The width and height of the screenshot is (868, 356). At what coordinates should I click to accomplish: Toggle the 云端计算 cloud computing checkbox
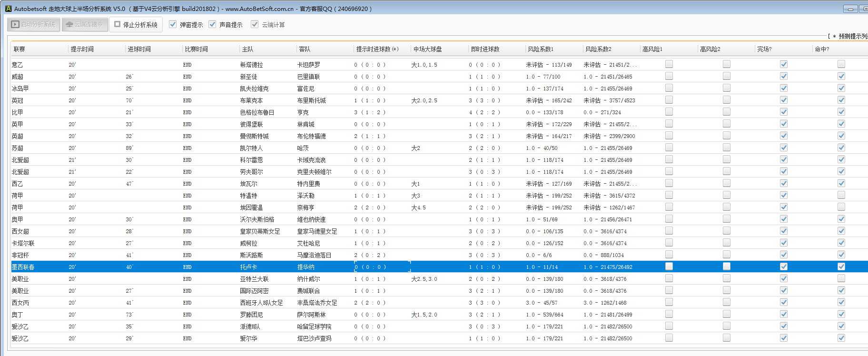coord(255,24)
